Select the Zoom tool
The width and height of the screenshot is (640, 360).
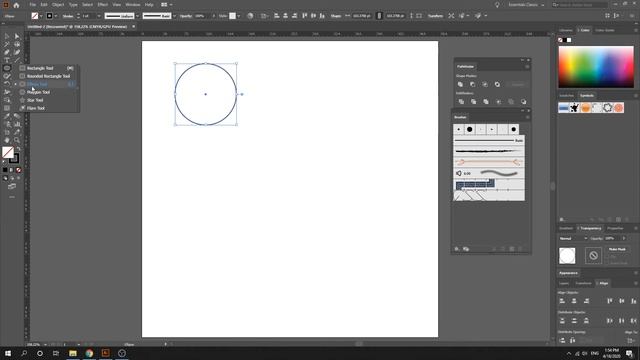click(x=17, y=140)
